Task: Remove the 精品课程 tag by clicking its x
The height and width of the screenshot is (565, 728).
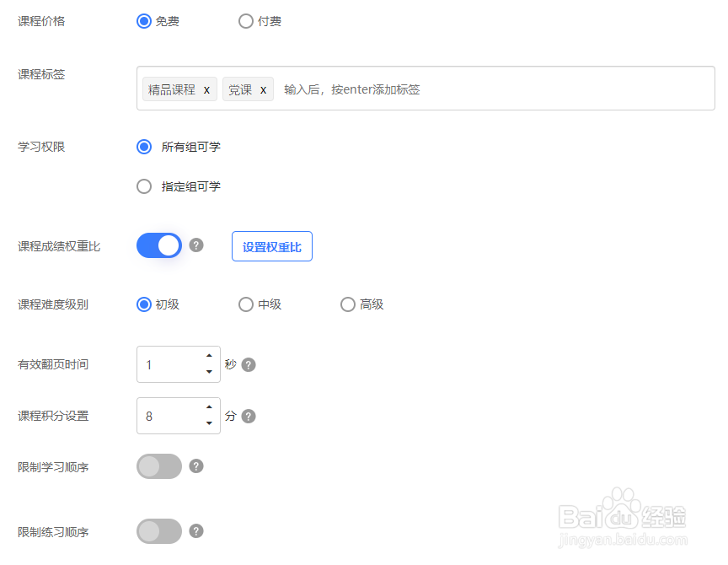Action: point(206,89)
